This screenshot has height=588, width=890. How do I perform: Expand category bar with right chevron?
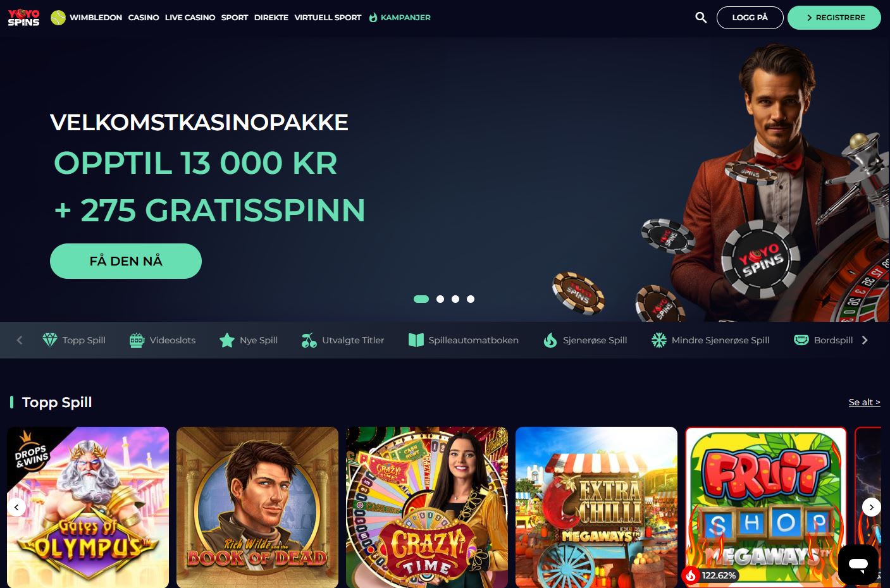pos(865,340)
